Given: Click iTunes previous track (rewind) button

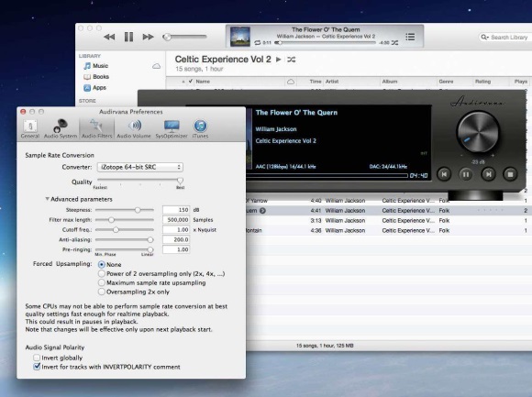Looking at the screenshot, I should point(109,37).
